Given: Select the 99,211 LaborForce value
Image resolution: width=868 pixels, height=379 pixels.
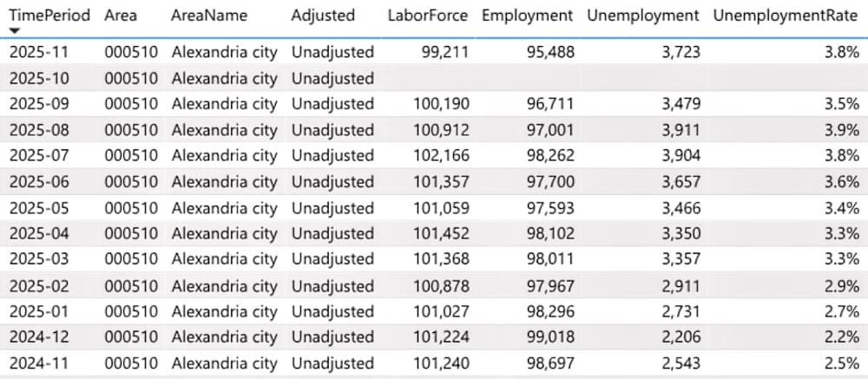Looking at the screenshot, I should [444, 52].
